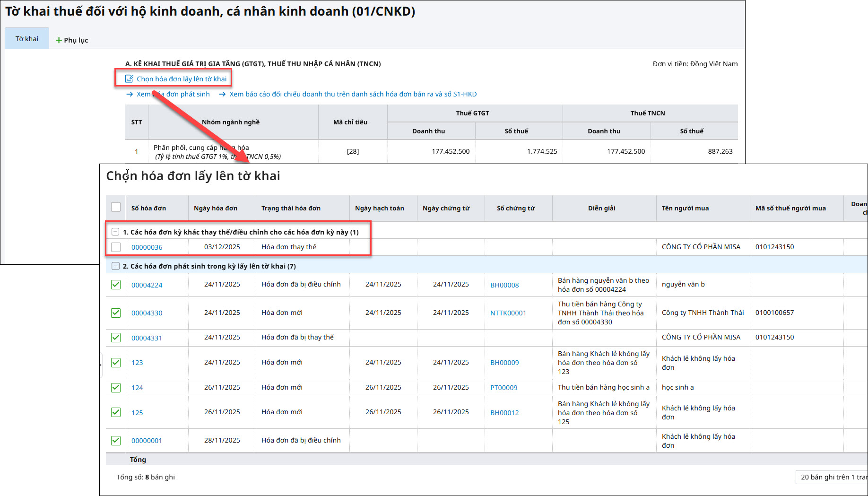Screen dimensions: 868x496
Task: Uncheck the checkbox for invoice 00004330
Action: tap(116, 313)
